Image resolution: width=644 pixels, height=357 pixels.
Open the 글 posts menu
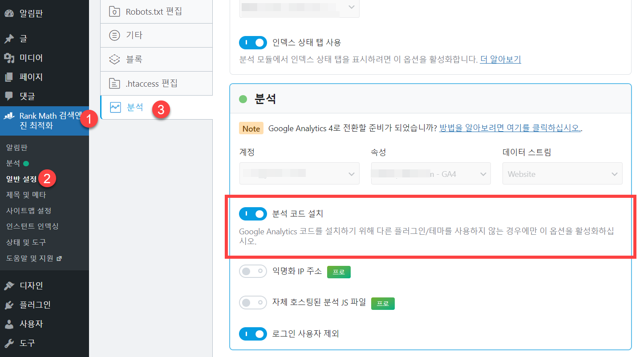coord(45,39)
